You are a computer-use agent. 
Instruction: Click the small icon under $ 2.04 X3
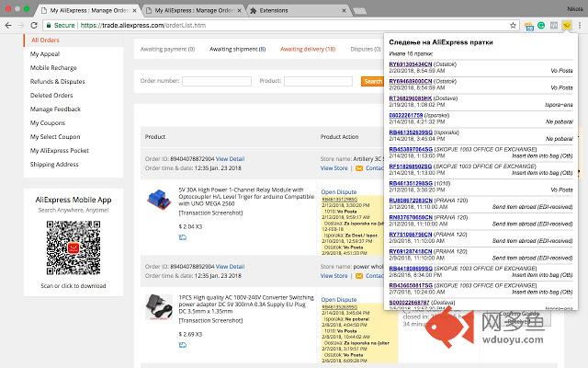[183, 237]
